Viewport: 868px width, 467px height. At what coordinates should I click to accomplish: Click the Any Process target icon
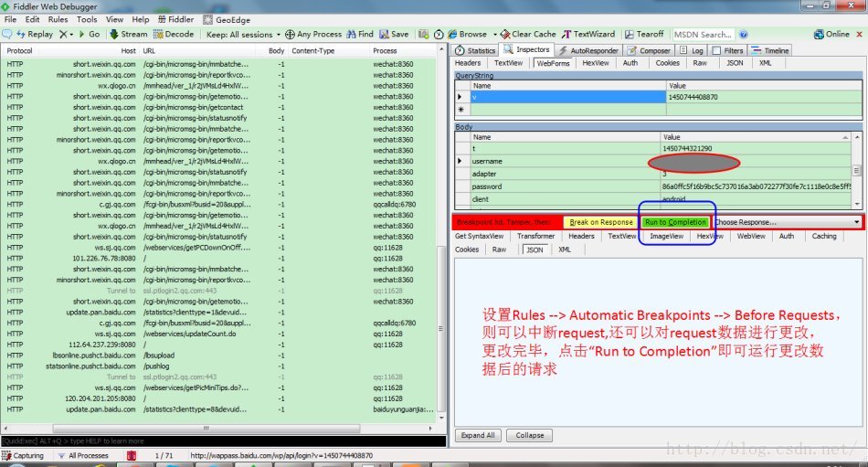[290, 35]
